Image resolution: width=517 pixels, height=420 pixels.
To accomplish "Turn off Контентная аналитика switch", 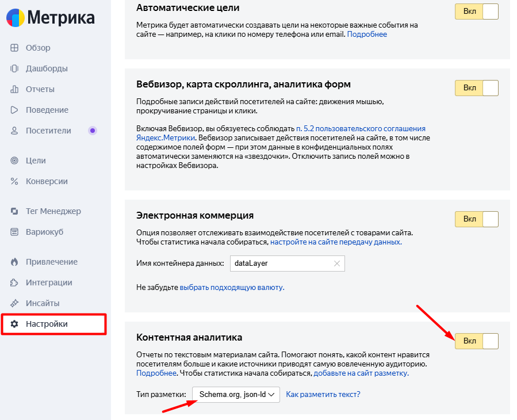I will point(476,341).
